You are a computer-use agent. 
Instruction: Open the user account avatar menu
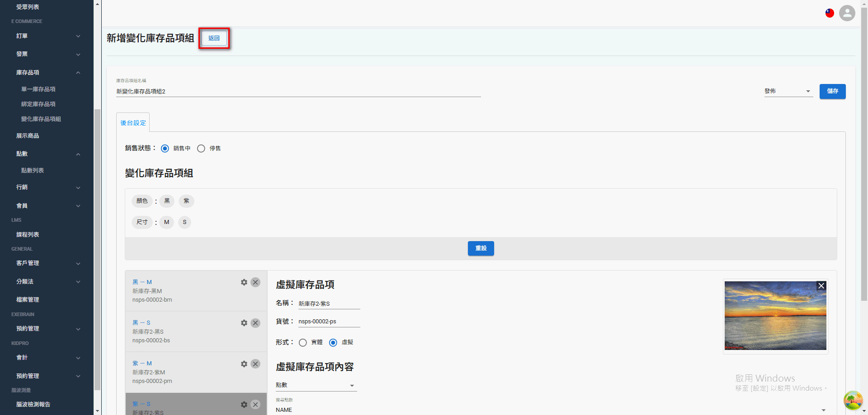click(847, 13)
